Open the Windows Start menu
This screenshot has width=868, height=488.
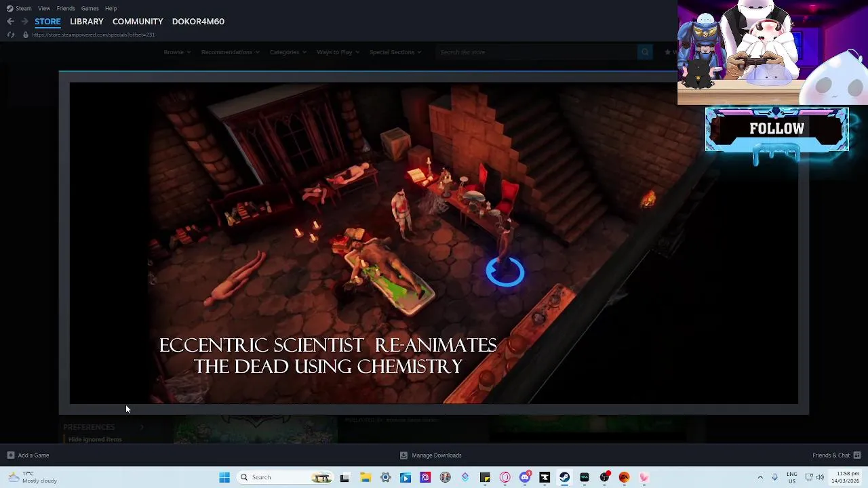pyautogui.click(x=224, y=477)
